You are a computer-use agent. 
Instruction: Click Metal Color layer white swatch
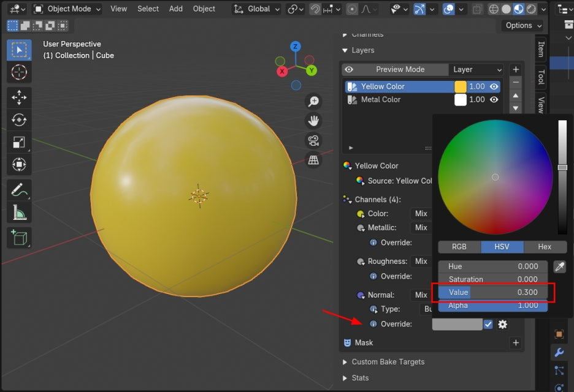(x=460, y=99)
